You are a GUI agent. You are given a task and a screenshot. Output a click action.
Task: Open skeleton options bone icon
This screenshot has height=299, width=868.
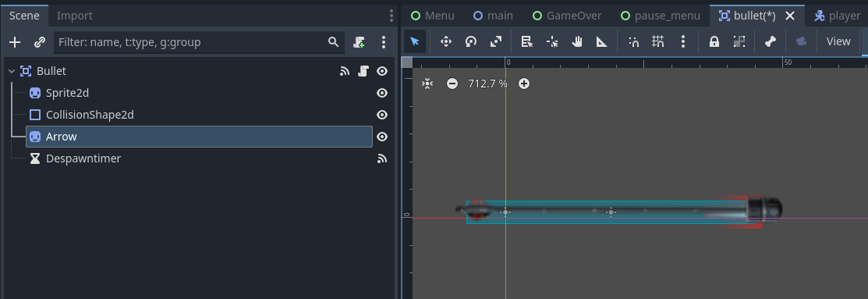pos(770,41)
